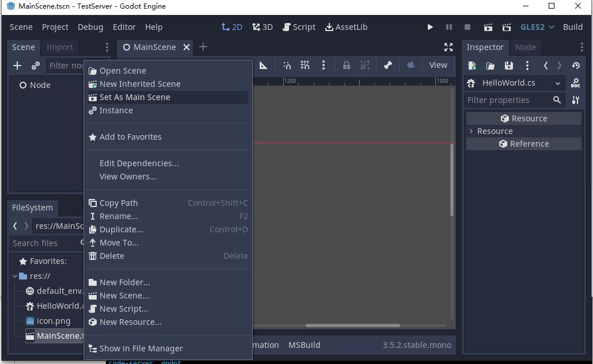Toggle distraction-free mode

click(448, 47)
